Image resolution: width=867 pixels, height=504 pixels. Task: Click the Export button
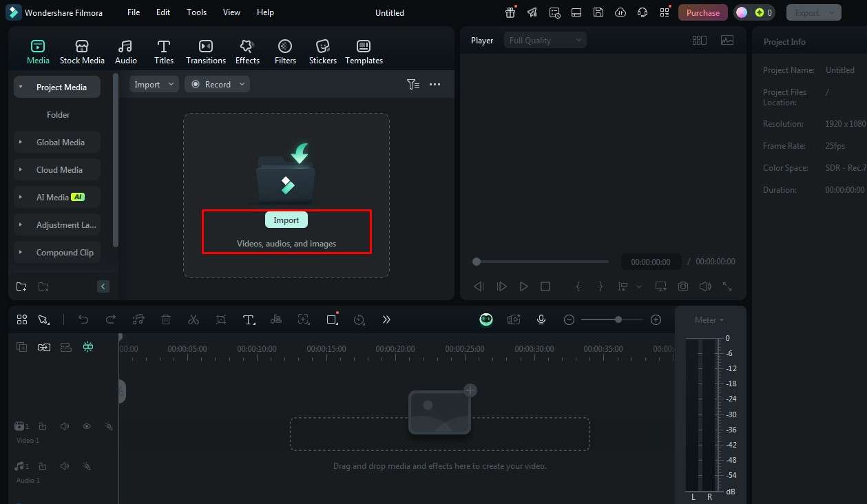pos(814,12)
